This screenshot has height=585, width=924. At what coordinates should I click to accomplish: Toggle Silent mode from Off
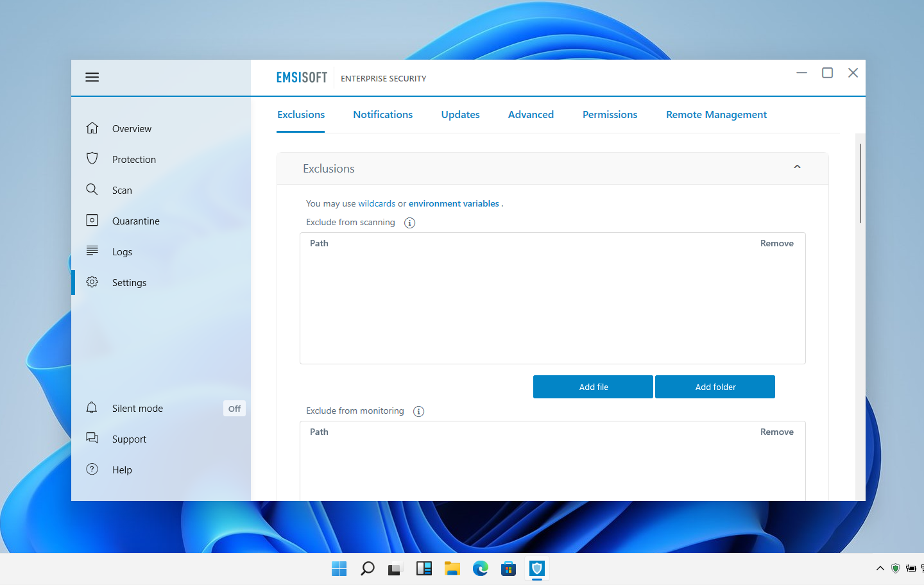(234, 408)
